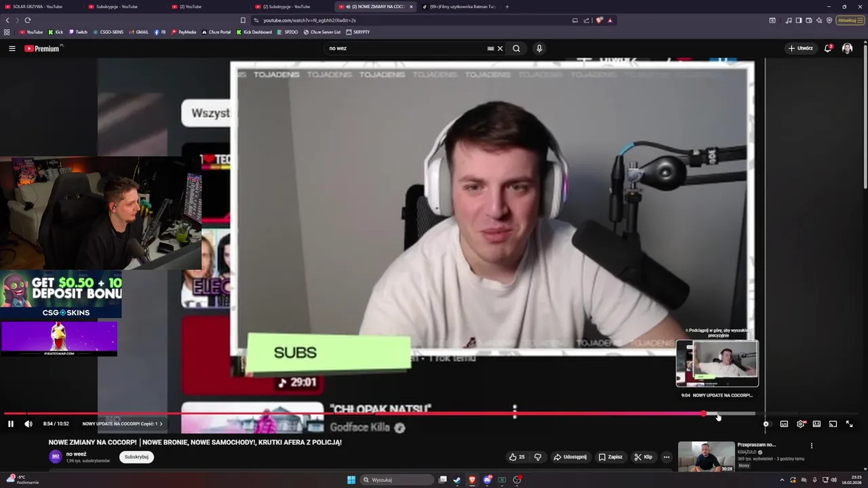Open a new browser tab with plus
The image size is (868, 488).
click(507, 6)
